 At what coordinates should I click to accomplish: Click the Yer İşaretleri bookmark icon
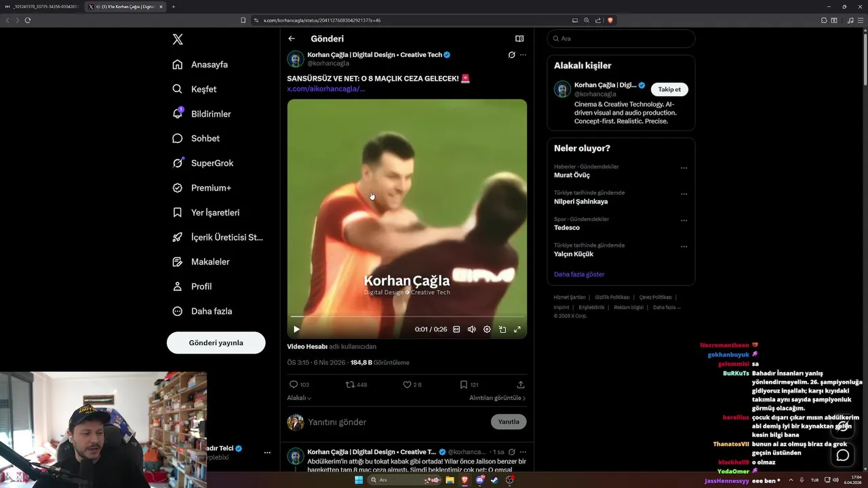[178, 212]
